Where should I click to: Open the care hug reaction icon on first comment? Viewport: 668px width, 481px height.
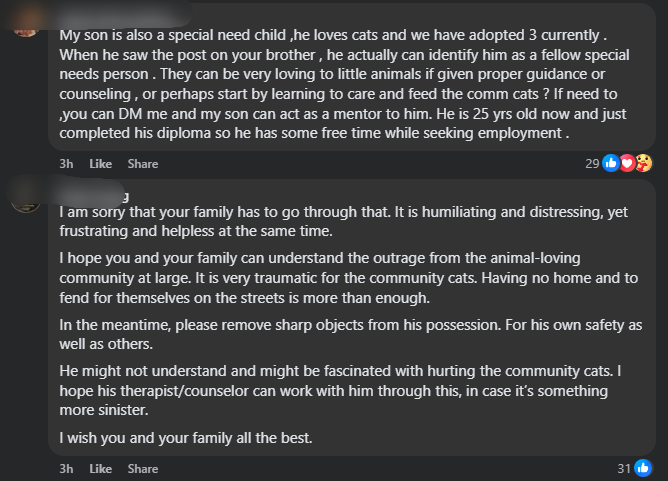click(643, 163)
